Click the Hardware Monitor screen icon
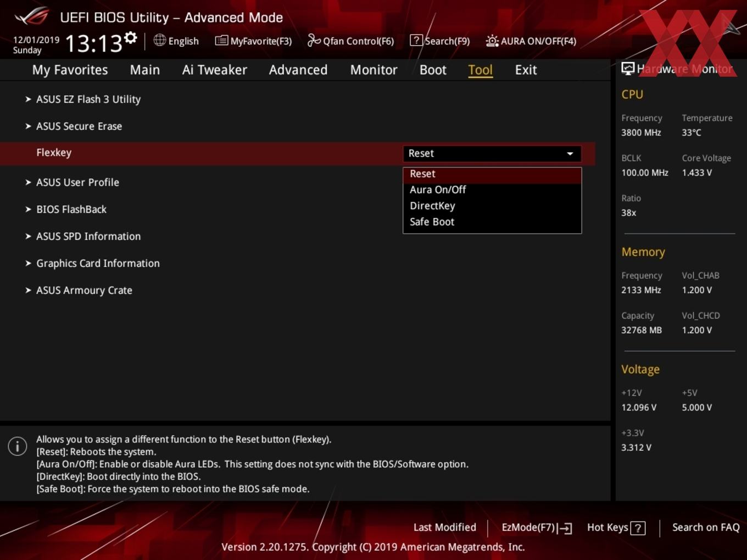 coord(628,68)
